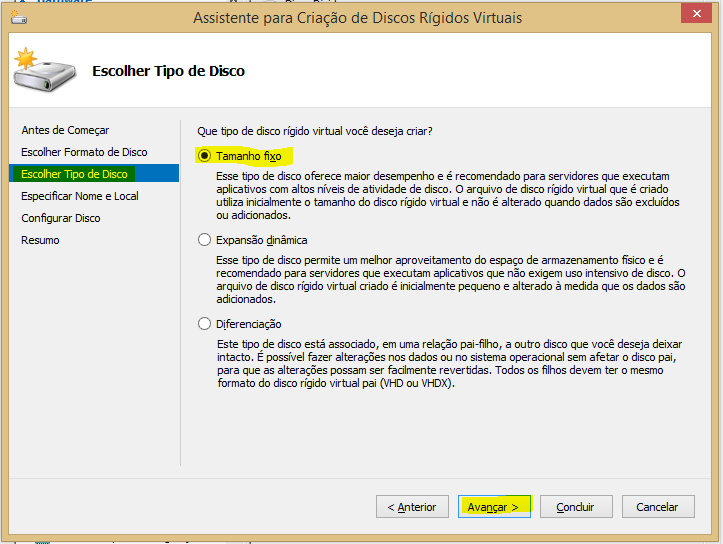723x544 pixels.
Task: Click the Escolher Tipo de Disco heading
Action: click(x=168, y=71)
